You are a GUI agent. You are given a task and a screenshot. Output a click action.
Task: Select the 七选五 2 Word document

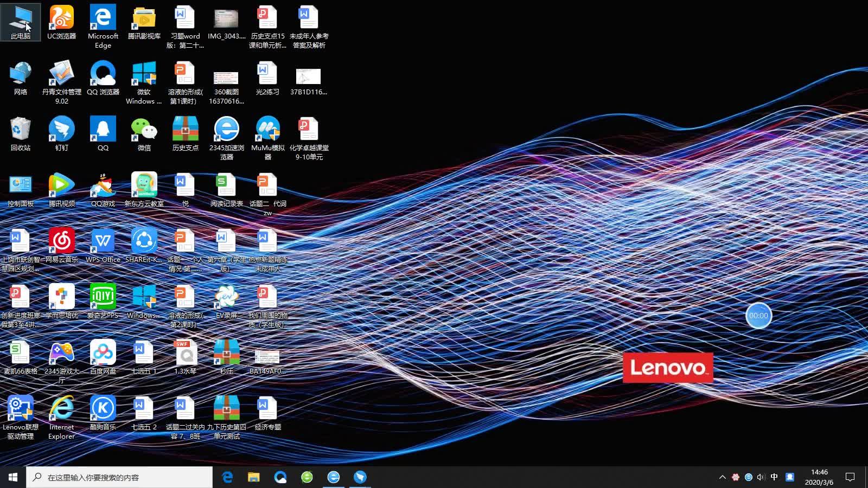pos(144,413)
